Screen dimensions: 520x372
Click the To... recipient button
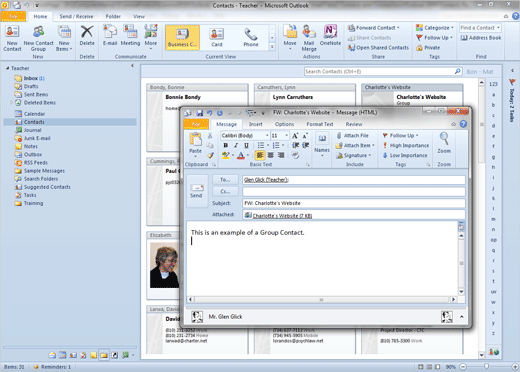(225, 180)
